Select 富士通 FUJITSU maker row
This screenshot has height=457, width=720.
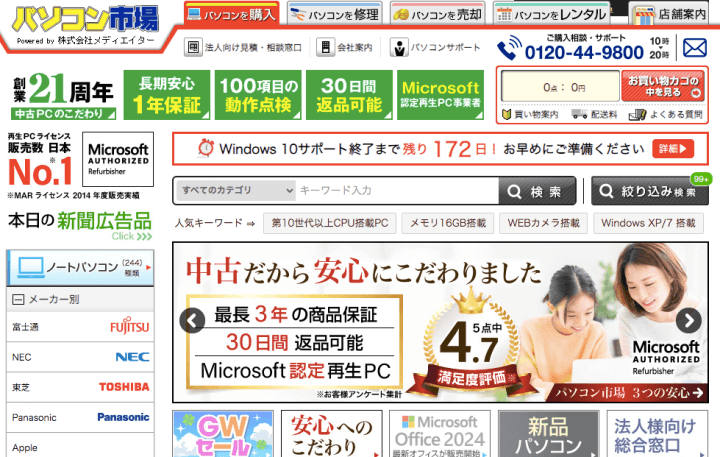pyautogui.click(x=80, y=327)
